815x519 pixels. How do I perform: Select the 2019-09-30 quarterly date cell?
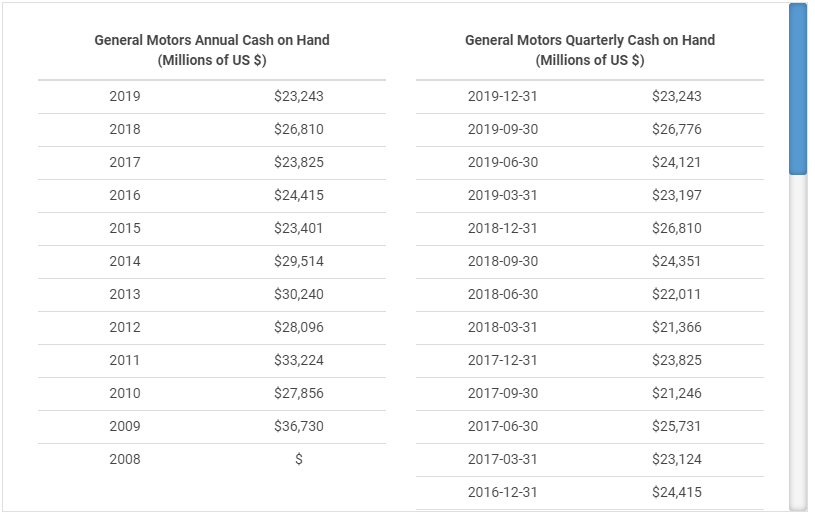tap(503, 129)
